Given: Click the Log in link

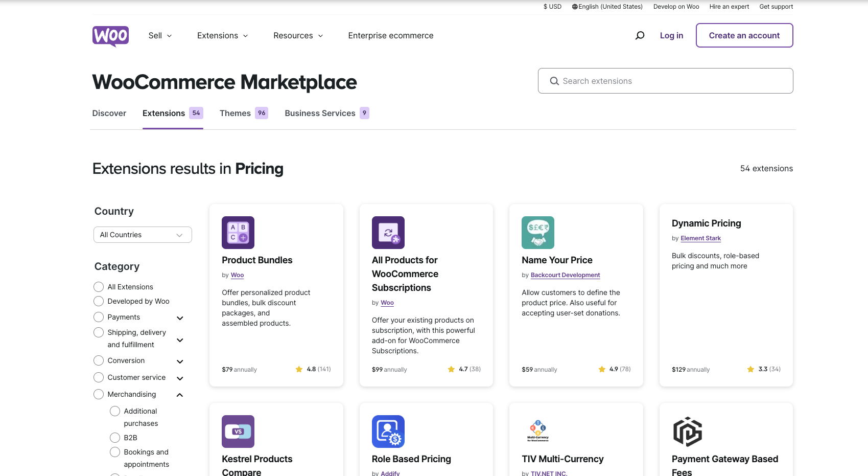Looking at the screenshot, I should pos(671,35).
